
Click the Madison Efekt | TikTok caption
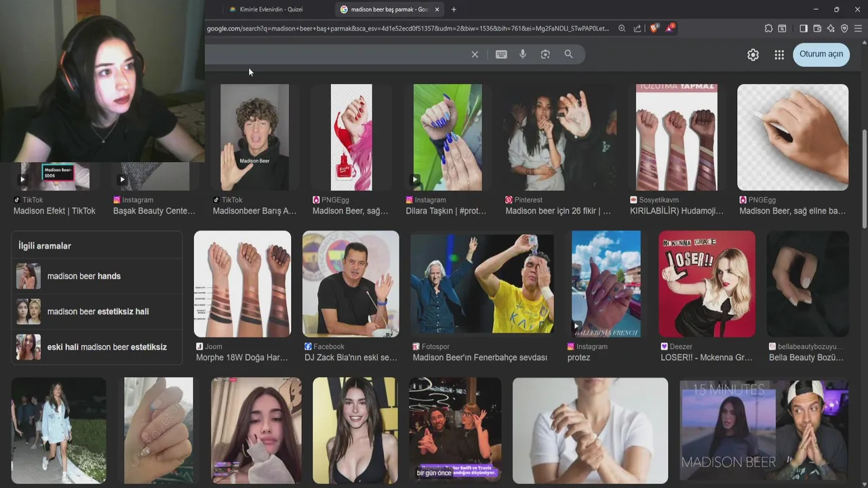pos(54,211)
